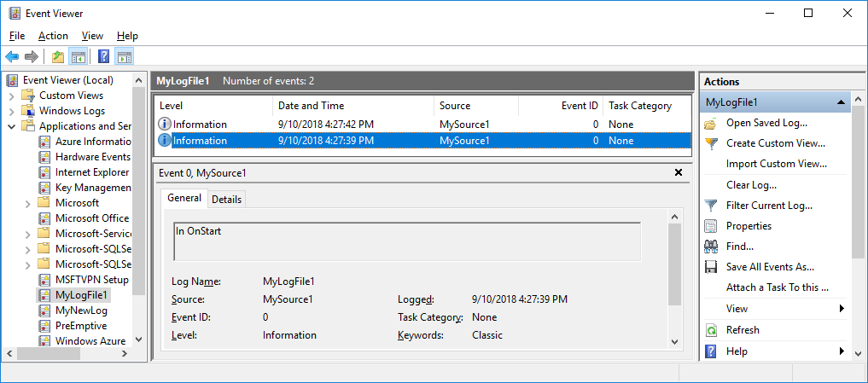Close the event preview pane
This screenshot has width=868, height=383.
679,172
